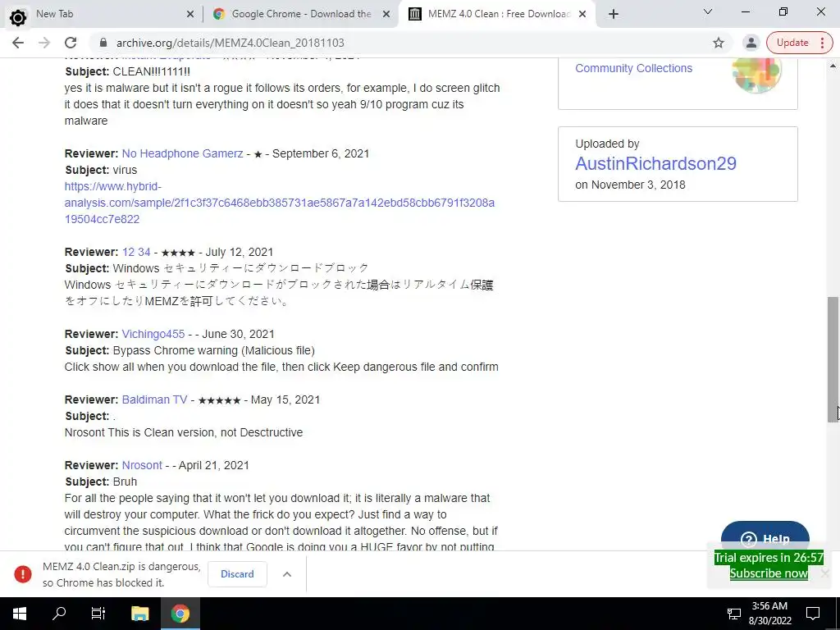The image size is (840, 630).
Task: Close the New Tab tab
Action: 190,15
